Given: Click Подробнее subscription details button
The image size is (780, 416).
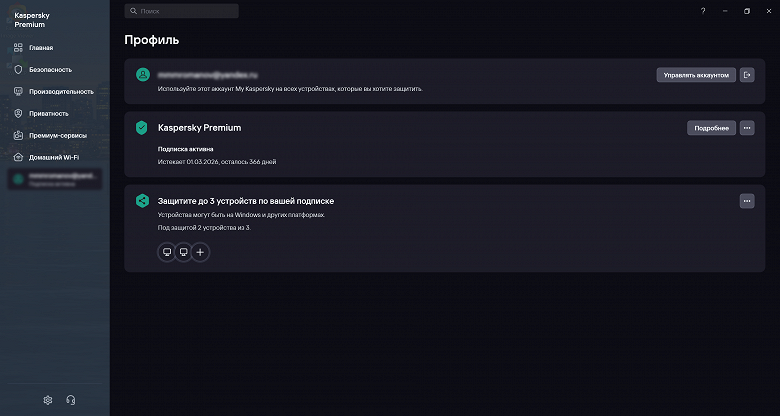Looking at the screenshot, I should tap(711, 128).
